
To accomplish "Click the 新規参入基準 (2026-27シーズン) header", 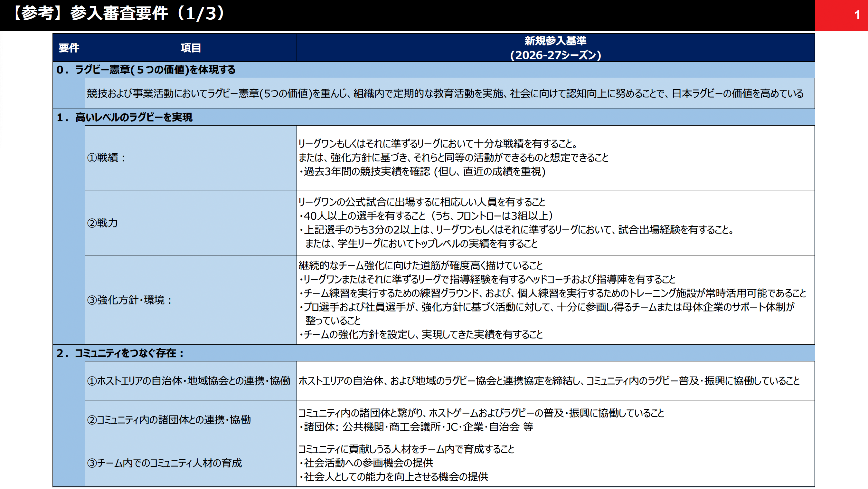I will (x=555, y=48).
